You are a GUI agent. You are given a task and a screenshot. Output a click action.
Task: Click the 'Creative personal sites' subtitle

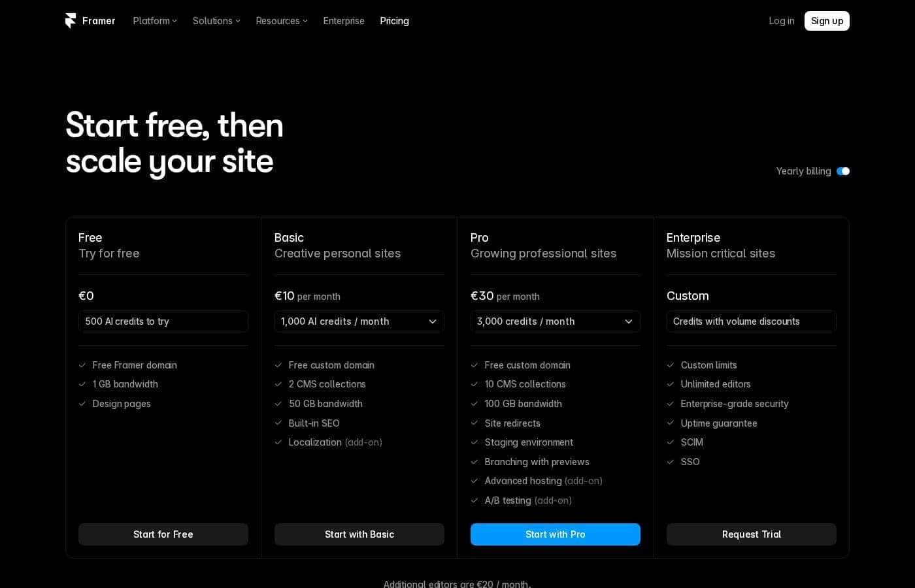[x=338, y=253]
